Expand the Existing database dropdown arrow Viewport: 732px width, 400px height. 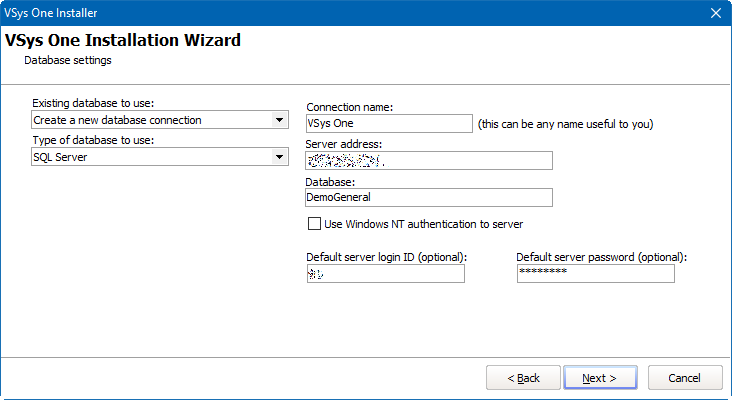coord(279,120)
